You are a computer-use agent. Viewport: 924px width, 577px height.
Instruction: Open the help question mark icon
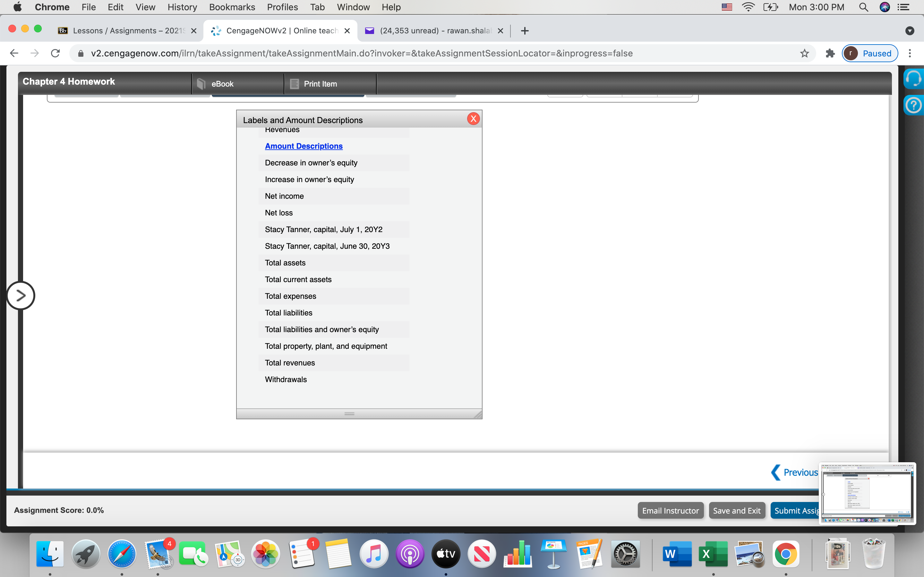click(x=913, y=105)
